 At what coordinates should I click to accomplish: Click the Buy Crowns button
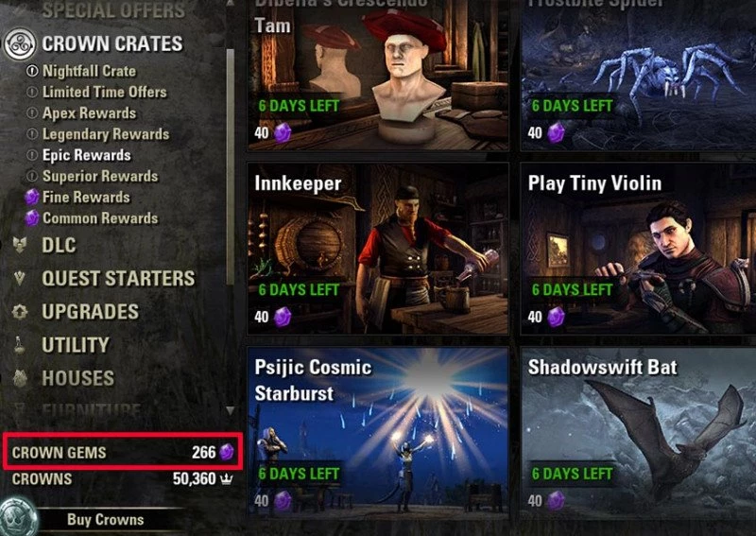(x=106, y=520)
